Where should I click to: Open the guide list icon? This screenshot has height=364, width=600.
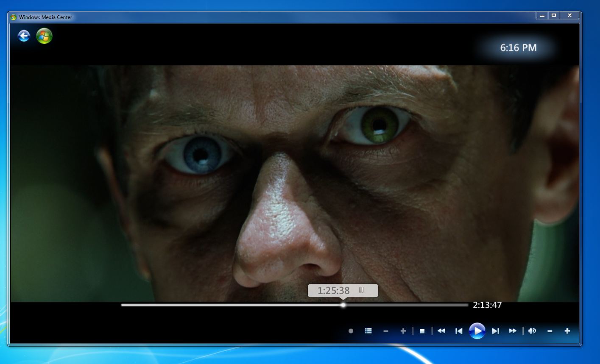point(368,331)
